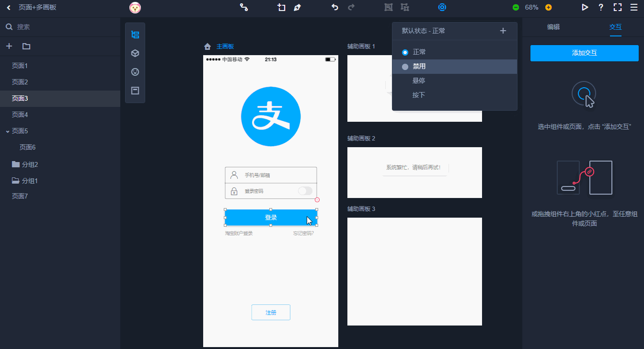
Task: Expand the 分组2 folder
Action: tap(16, 164)
